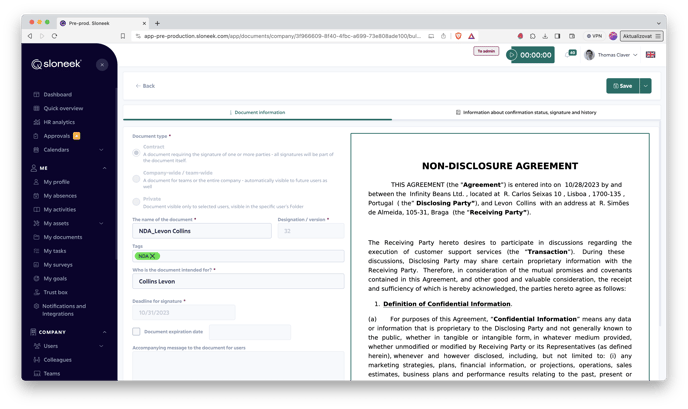Switch to confirmation status, signature and history tab

click(x=526, y=112)
